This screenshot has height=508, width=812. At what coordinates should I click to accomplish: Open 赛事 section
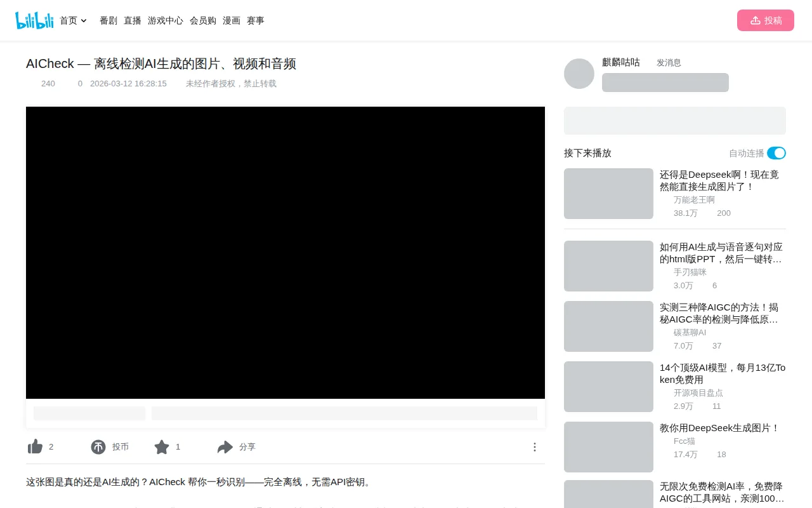pos(256,20)
